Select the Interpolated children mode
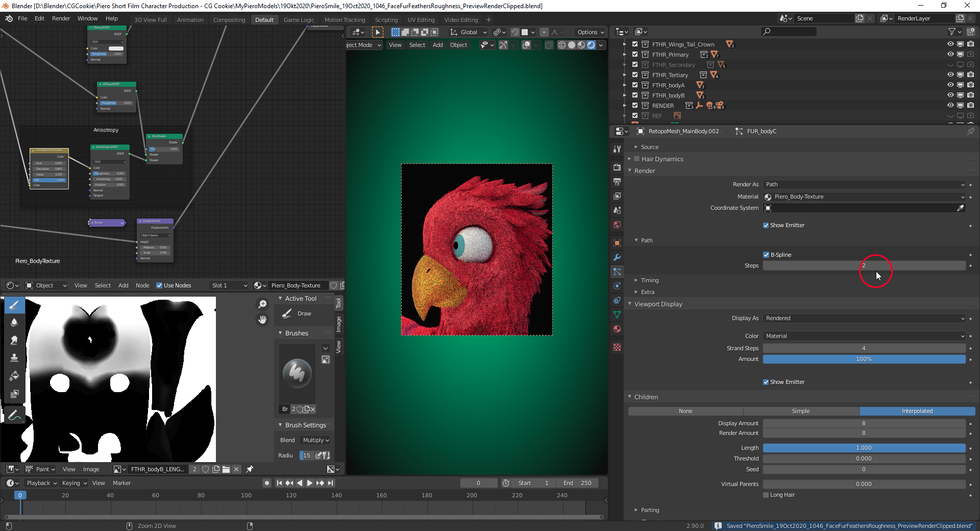Viewport: 980px width, 531px height. 917,411
